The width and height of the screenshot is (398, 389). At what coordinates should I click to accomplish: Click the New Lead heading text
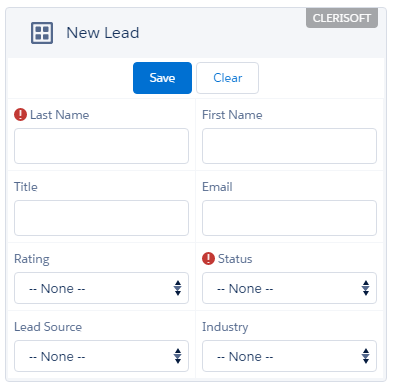[x=103, y=33]
